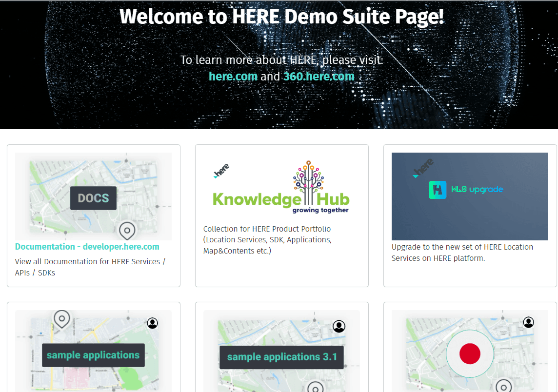558x392 pixels.
Task: Click the Knowledge Hub logo image
Action: tap(281, 187)
